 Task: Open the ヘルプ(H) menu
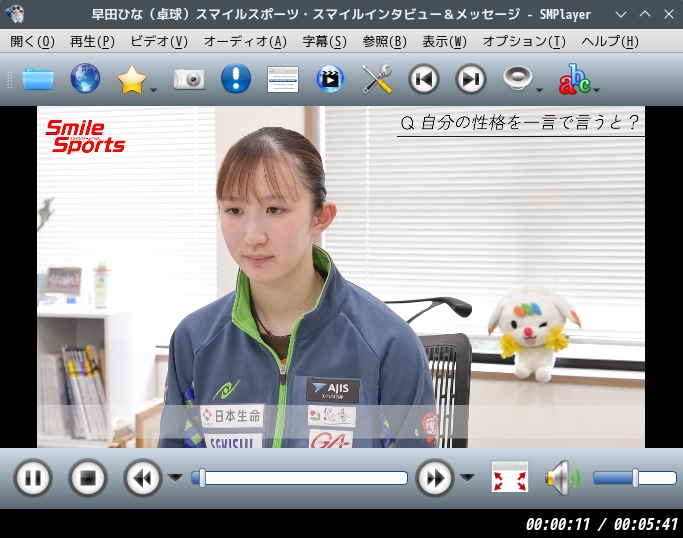(x=610, y=41)
